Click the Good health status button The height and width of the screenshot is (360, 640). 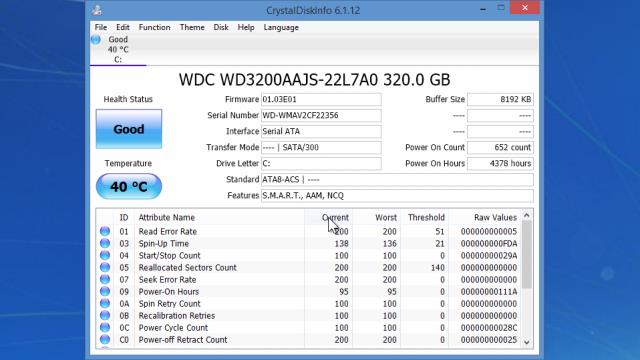[129, 129]
